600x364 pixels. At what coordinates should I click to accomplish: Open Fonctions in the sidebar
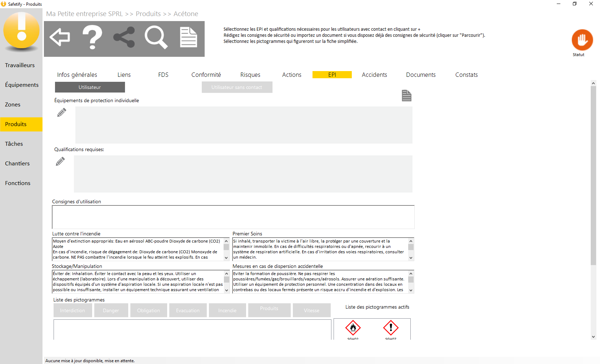[x=21, y=183]
